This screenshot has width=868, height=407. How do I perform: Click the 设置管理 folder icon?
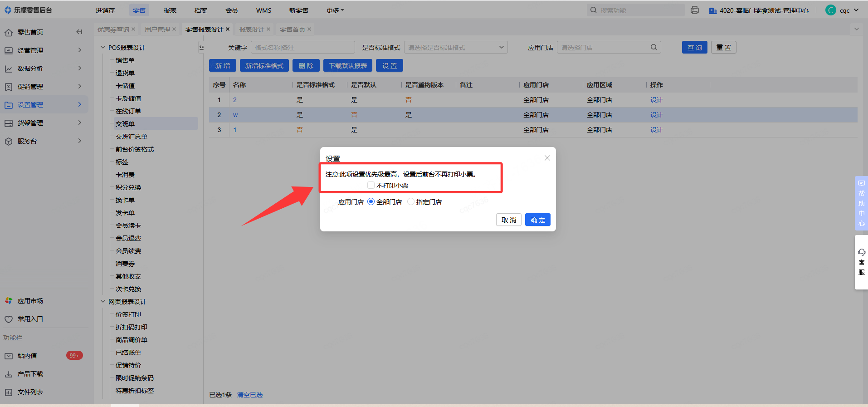click(x=9, y=105)
